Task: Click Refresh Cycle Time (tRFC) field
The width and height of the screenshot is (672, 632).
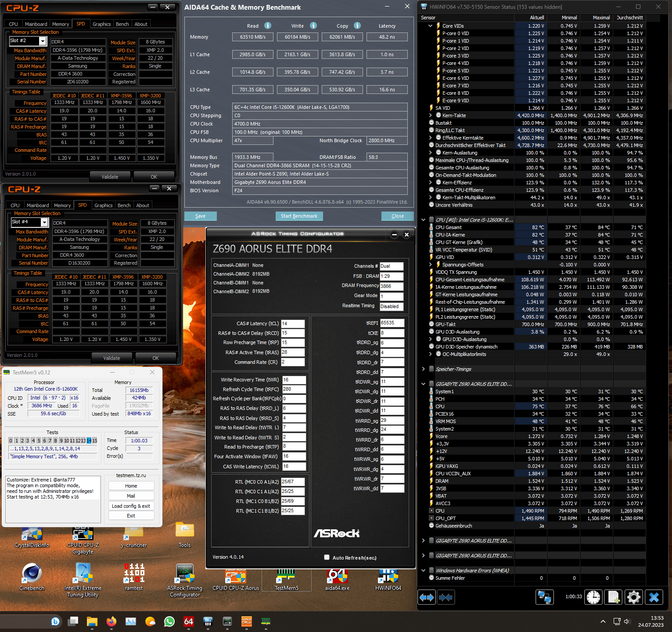Action: point(294,389)
